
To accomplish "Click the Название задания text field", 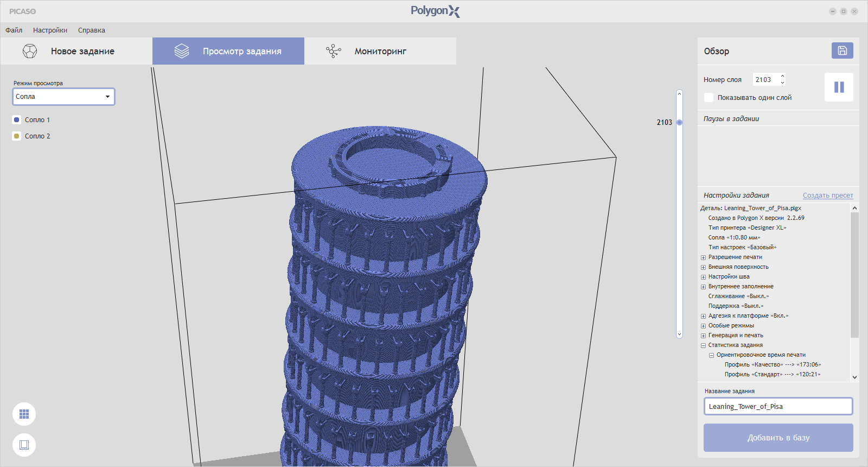I will (x=778, y=406).
